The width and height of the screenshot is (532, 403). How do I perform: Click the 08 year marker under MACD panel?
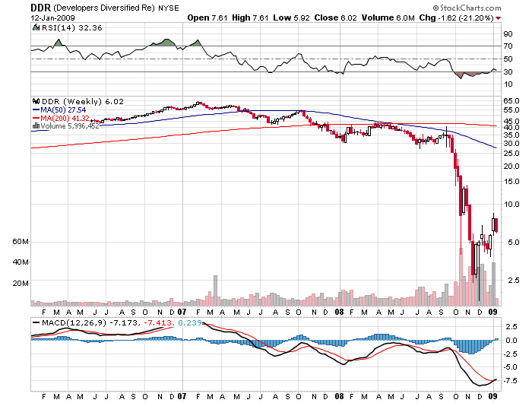click(x=339, y=396)
